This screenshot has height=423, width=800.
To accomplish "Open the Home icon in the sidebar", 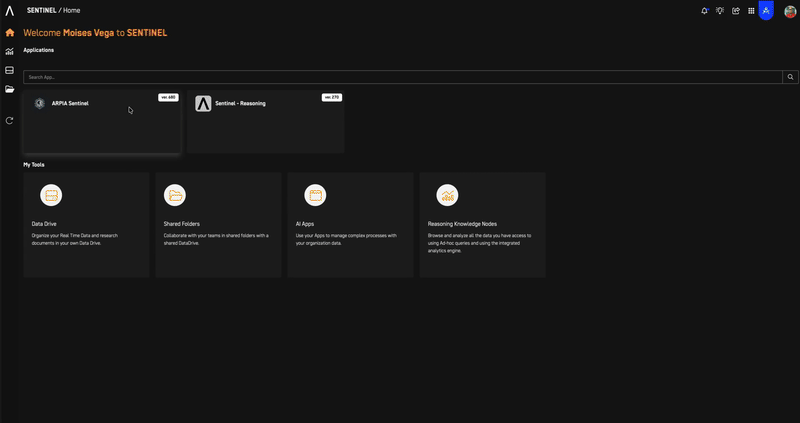I will tap(9, 33).
